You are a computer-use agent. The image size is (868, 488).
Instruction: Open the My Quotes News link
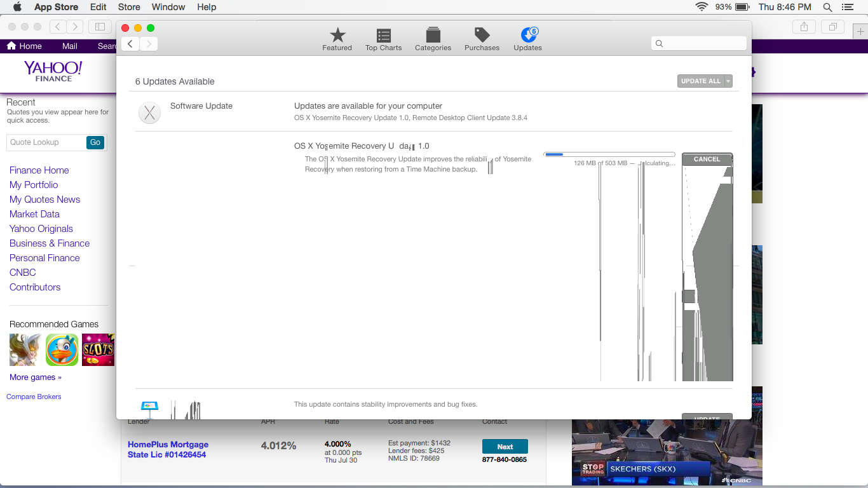pos(44,200)
